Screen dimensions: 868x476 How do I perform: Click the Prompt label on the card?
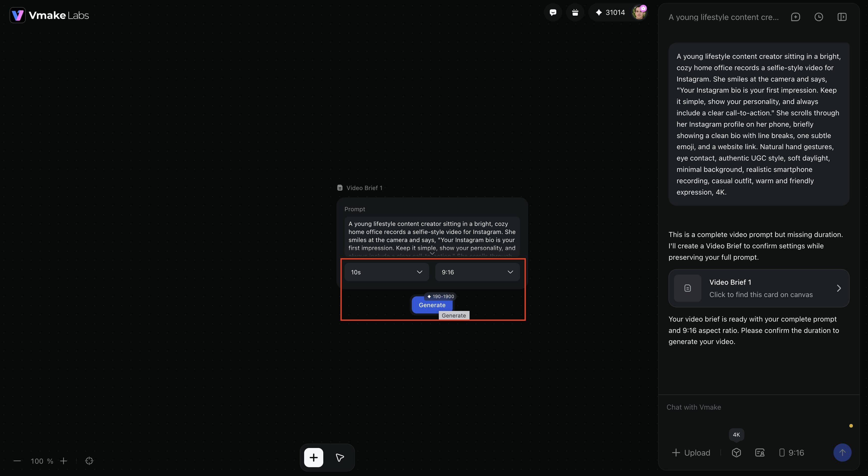[x=355, y=209]
